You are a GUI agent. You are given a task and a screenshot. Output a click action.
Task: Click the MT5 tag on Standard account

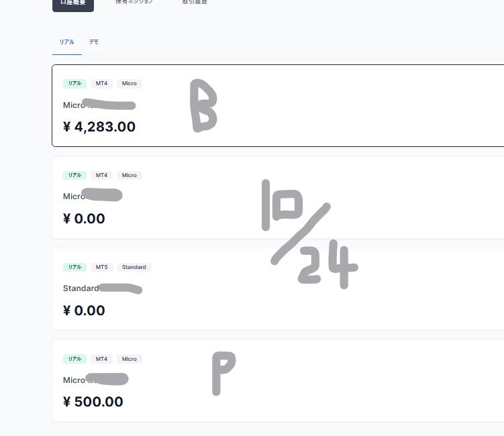tap(101, 267)
